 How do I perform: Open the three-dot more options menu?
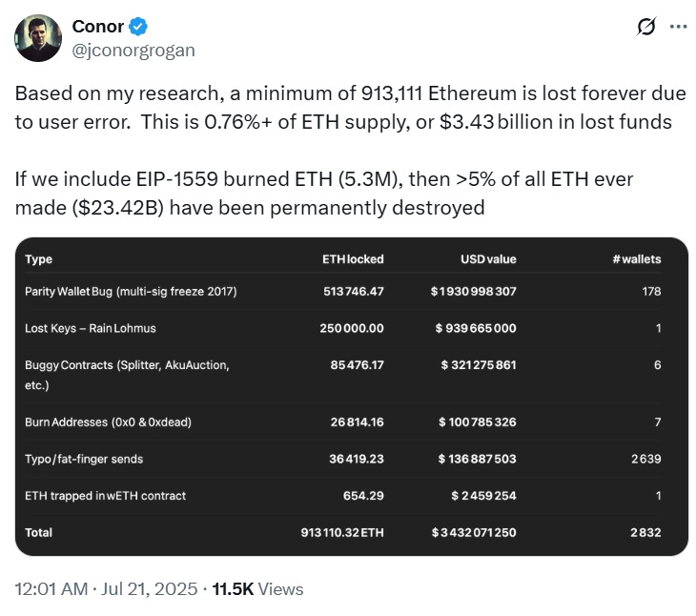(x=678, y=27)
